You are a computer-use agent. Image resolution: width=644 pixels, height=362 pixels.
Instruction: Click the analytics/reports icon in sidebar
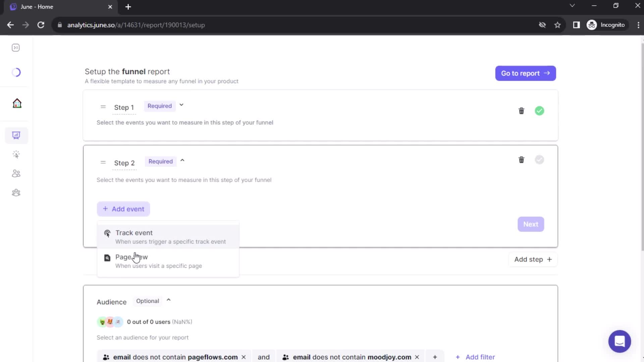tap(16, 135)
